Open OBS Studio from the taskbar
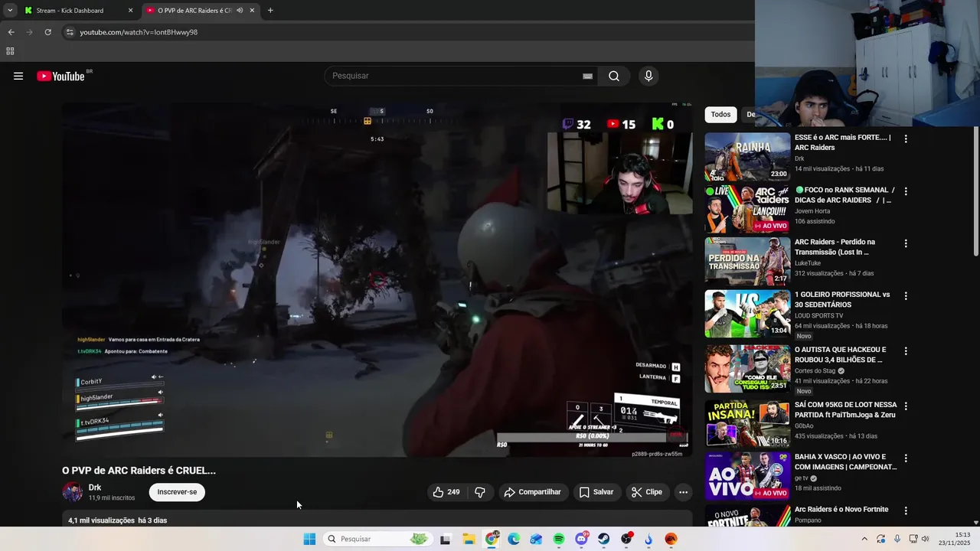 tap(627, 539)
